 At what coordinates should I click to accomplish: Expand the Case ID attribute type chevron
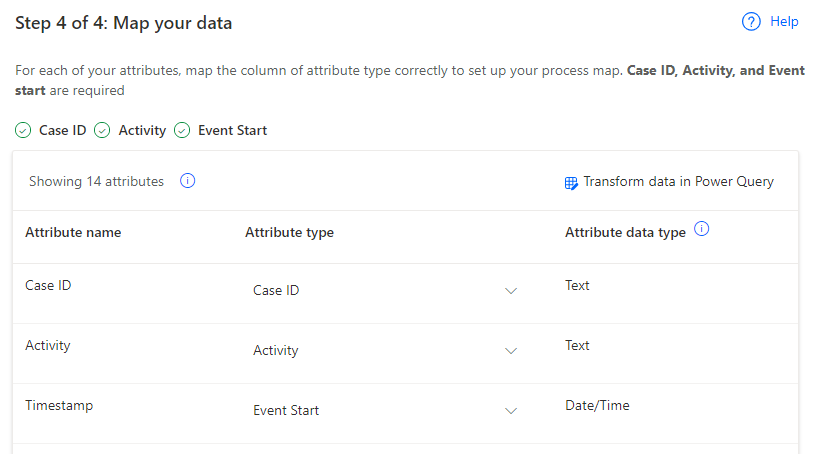coord(511,291)
